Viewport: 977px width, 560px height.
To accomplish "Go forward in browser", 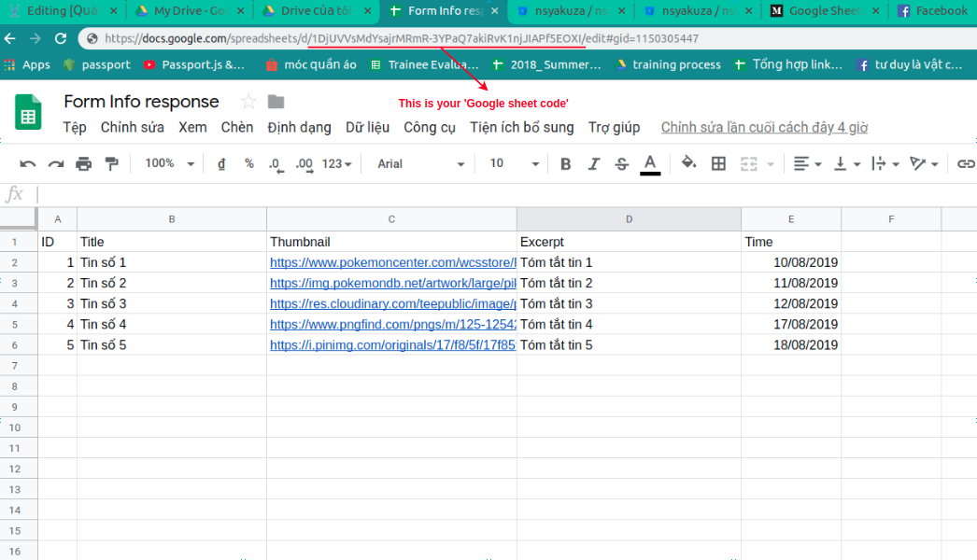I will (x=35, y=38).
